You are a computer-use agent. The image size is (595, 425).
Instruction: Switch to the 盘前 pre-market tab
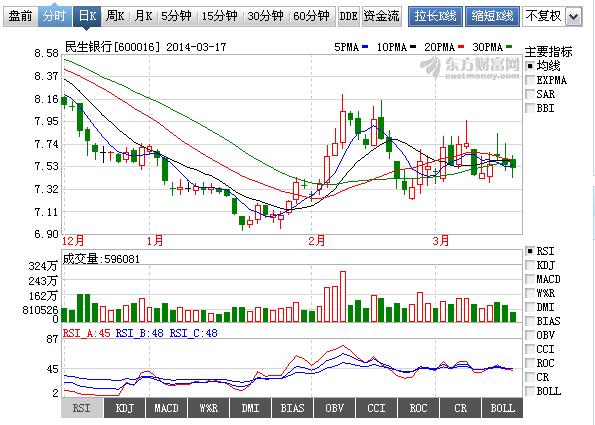point(20,16)
